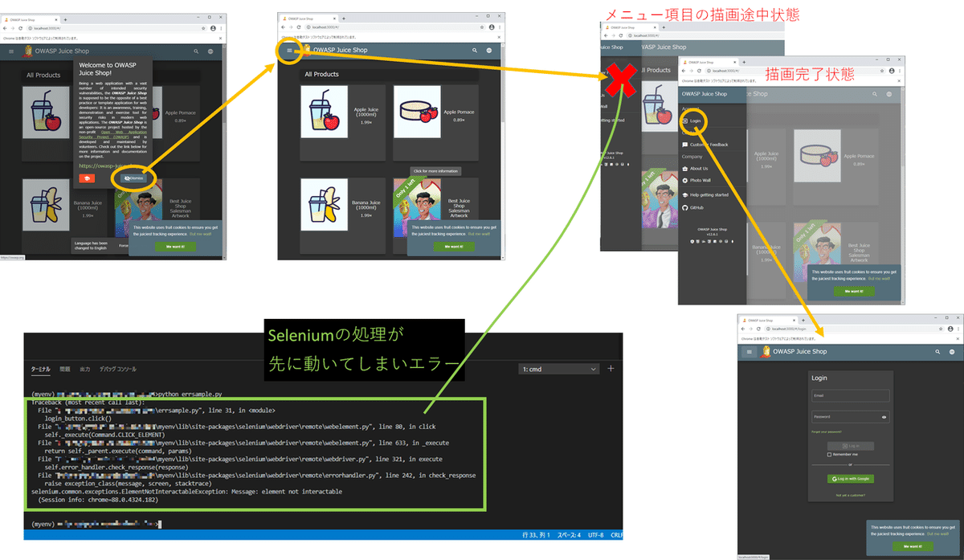The height and width of the screenshot is (560, 964).
Task: Toggle the password visibility eye icon
Action: pos(884,417)
